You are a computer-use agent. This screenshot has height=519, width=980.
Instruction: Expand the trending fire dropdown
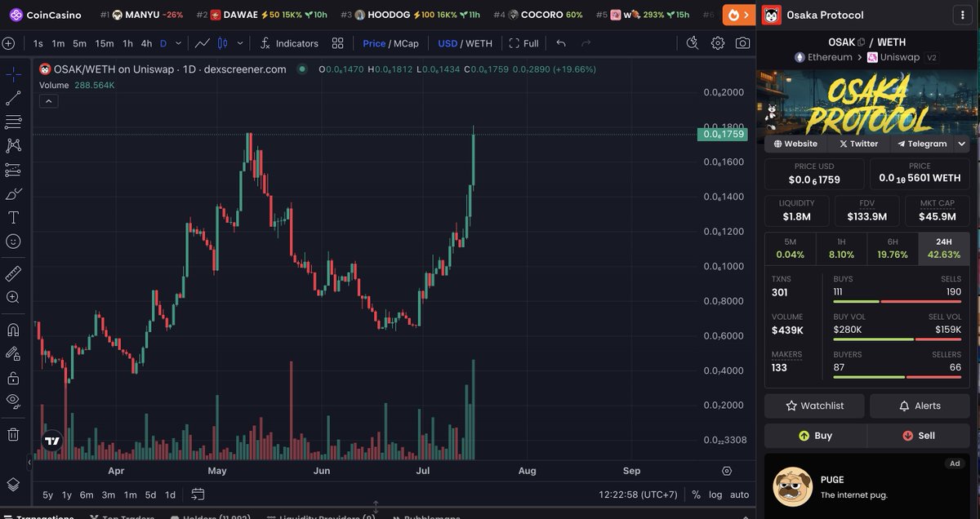coord(740,15)
